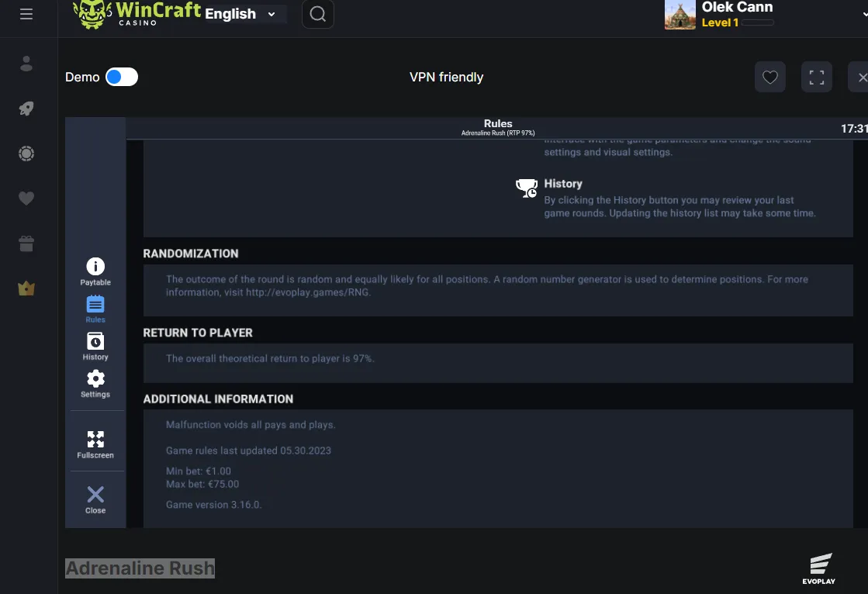Open the History clock icon
The image size is (868, 594).
[x=95, y=347]
